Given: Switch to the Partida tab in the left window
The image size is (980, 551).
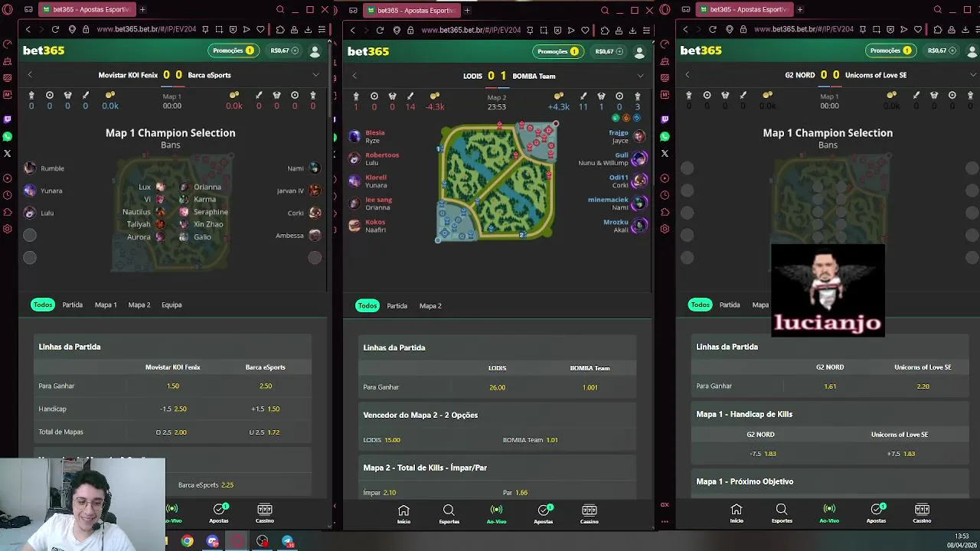Looking at the screenshot, I should click(72, 305).
